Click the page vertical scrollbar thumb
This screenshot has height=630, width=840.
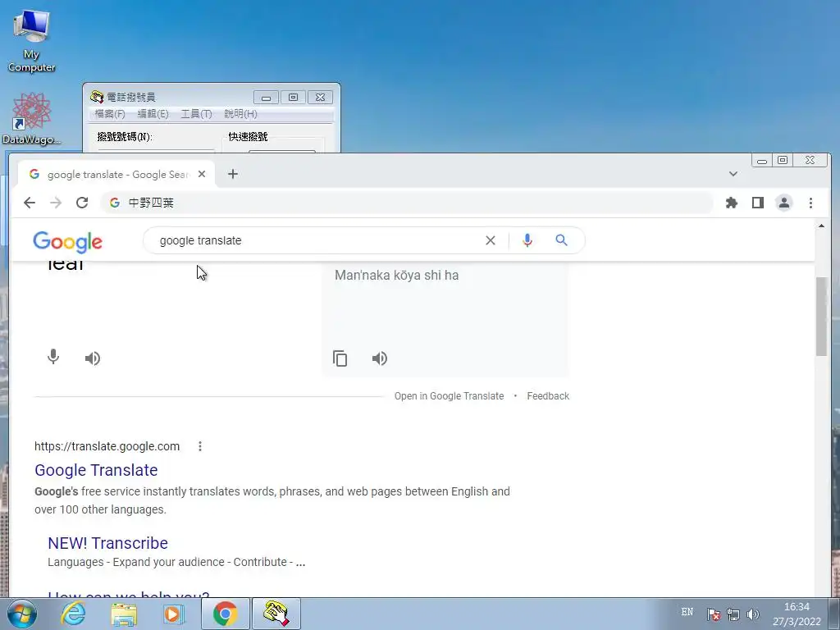821,316
